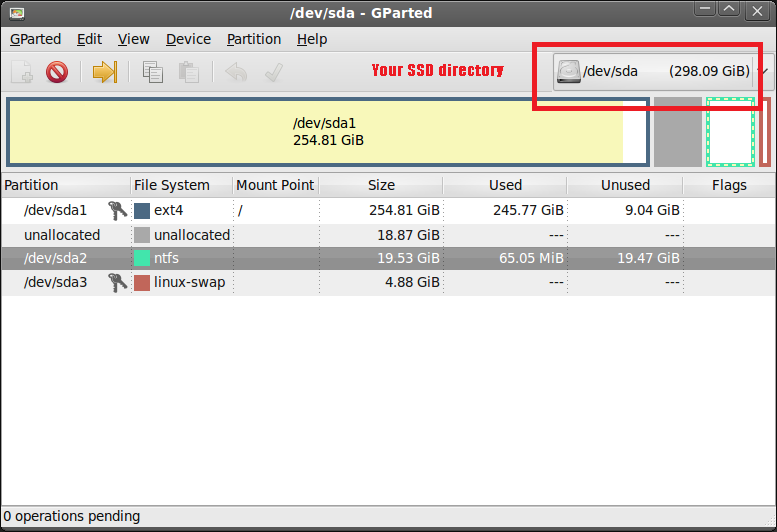
Task: Click the Copy partition icon
Action: tap(153, 72)
